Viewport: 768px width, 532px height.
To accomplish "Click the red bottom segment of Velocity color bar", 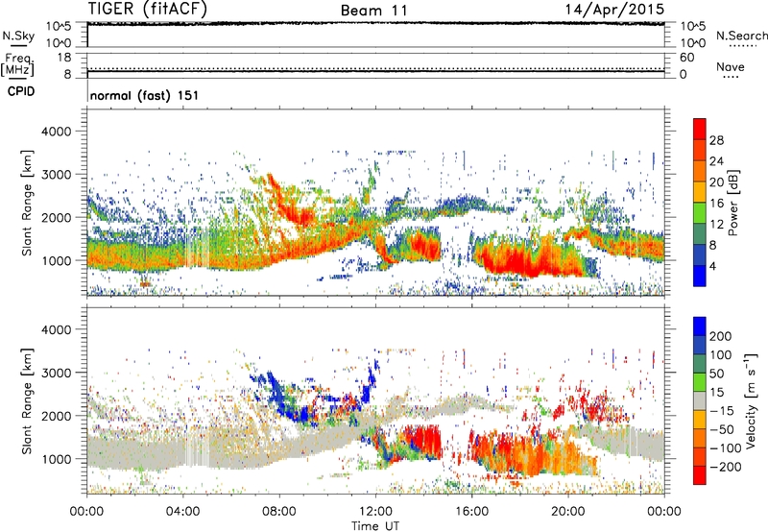I will 700,476.
